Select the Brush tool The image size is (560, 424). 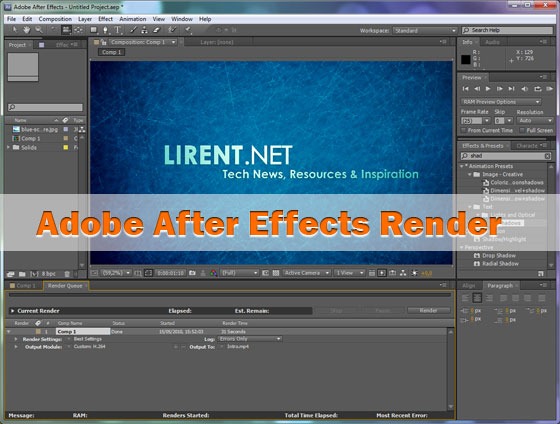click(x=133, y=30)
